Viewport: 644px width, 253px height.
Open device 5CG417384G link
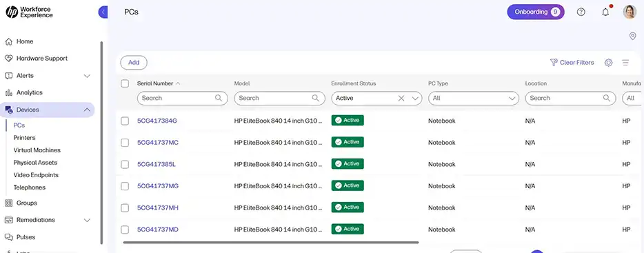click(x=157, y=121)
